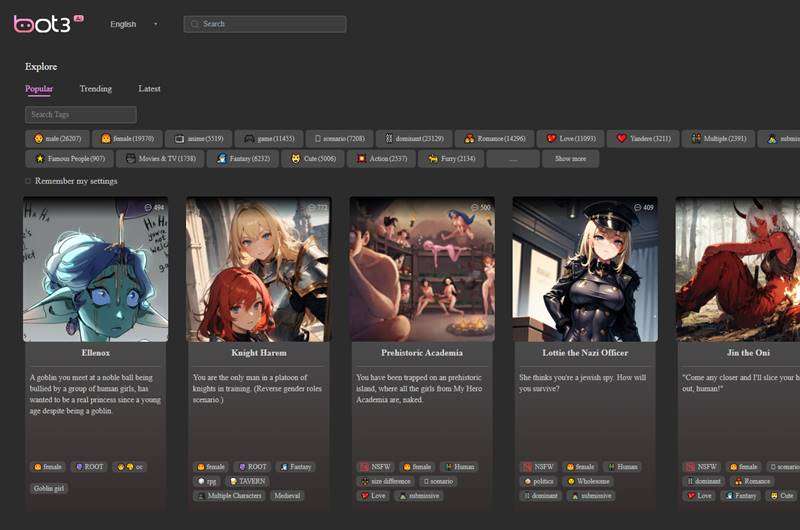Click ROOT tag on Ellenox card
This screenshot has height=530, width=800.
click(x=89, y=467)
